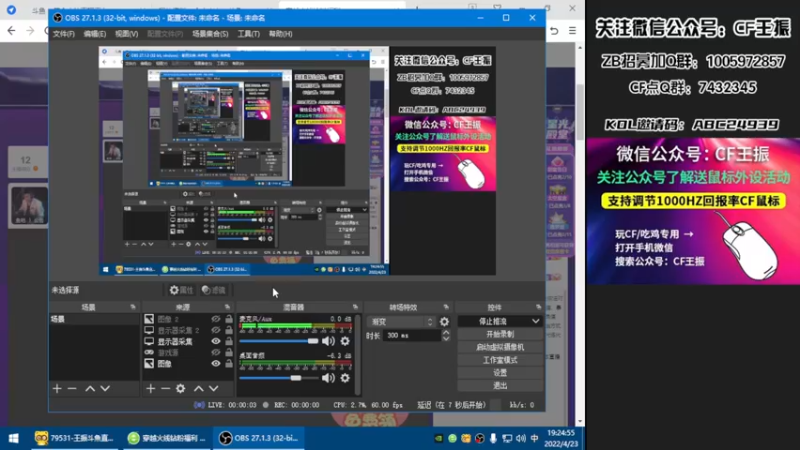Add a new source with plus icon
Viewport: 800px width, 450px height.
click(x=150, y=389)
